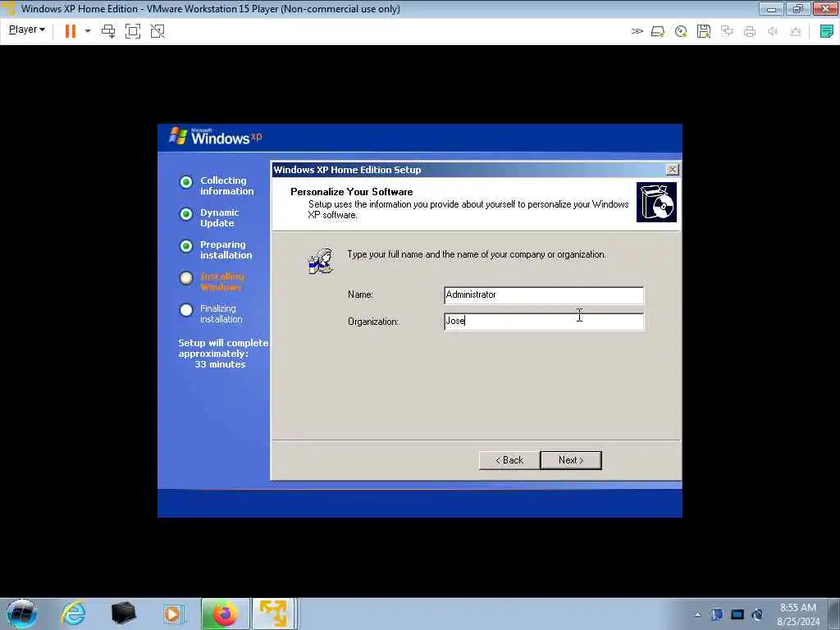840x630 pixels.
Task: Click in the Name text field
Action: [544, 294]
